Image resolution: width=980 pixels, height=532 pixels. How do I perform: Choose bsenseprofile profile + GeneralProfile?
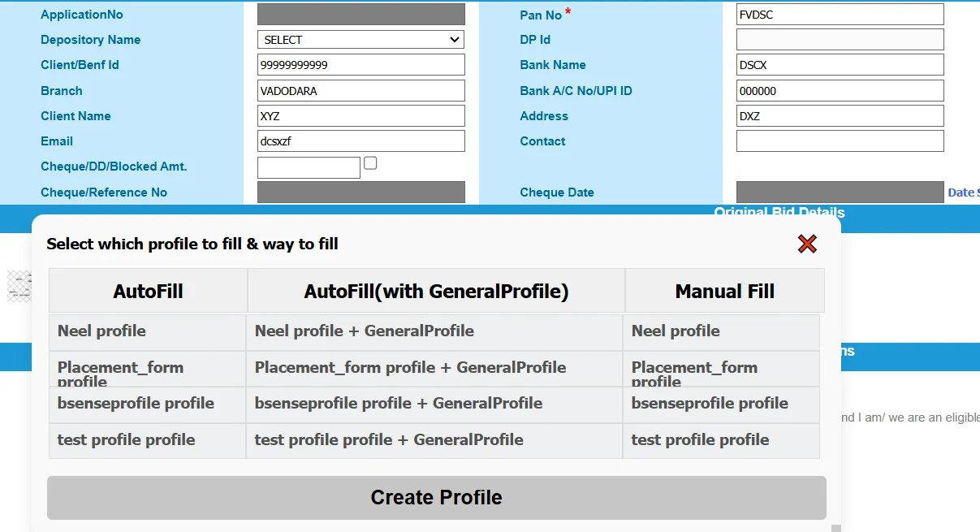[x=434, y=404]
